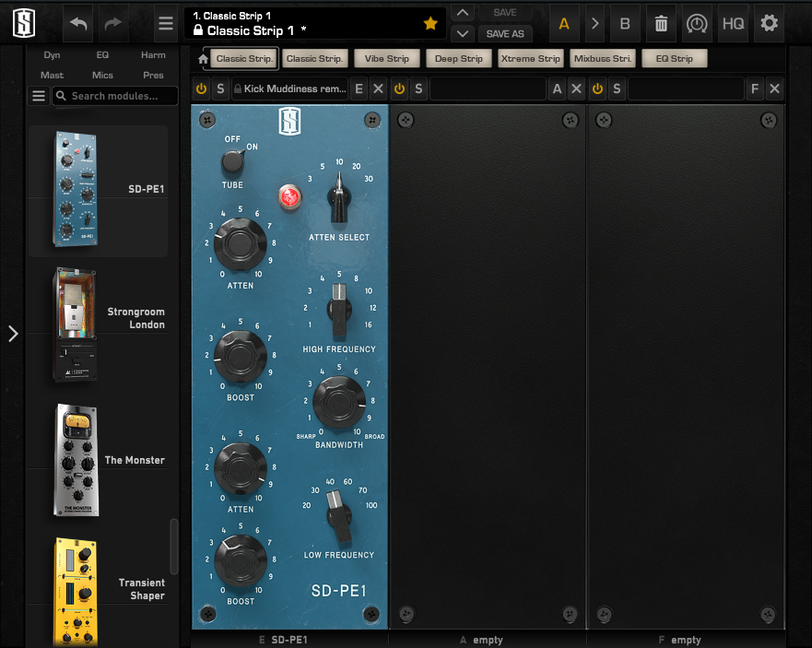The height and width of the screenshot is (648, 812).
Task: Select the SD-PE1 module thumbnail
Action: (x=76, y=189)
